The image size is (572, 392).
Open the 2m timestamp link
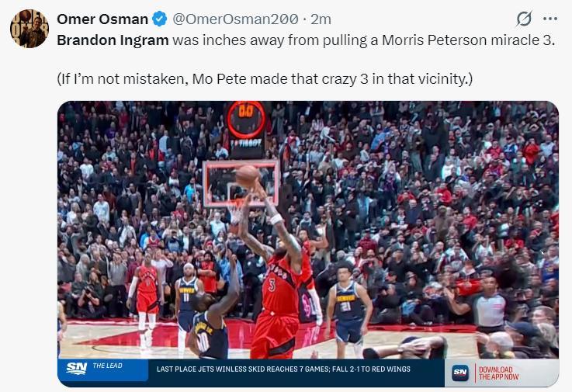click(321, 19)
